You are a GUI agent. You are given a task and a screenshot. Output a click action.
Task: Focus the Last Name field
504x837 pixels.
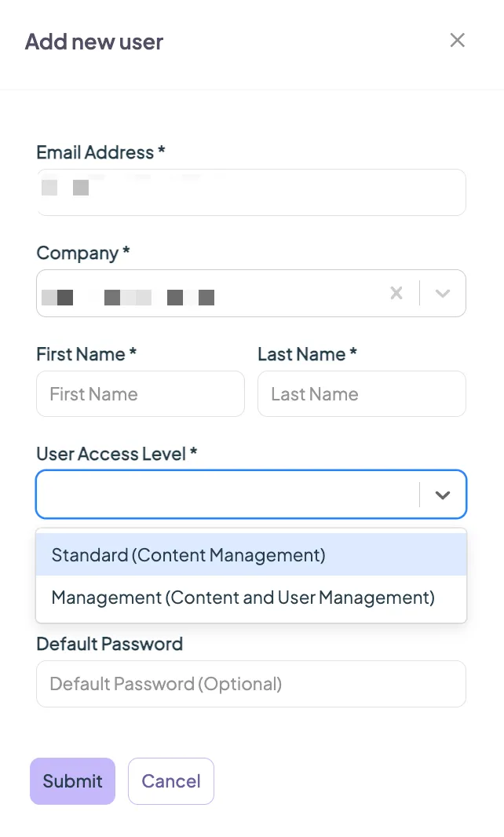click(x=361, y=394)
